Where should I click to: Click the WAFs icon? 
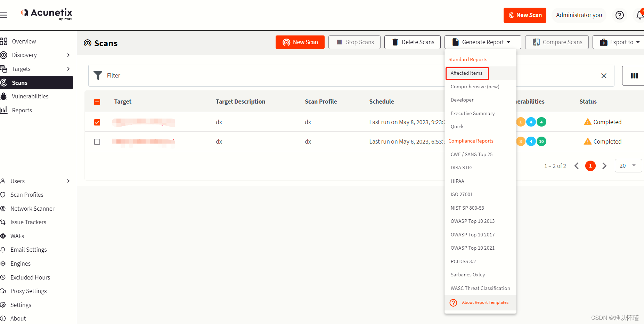pos(3,236)
